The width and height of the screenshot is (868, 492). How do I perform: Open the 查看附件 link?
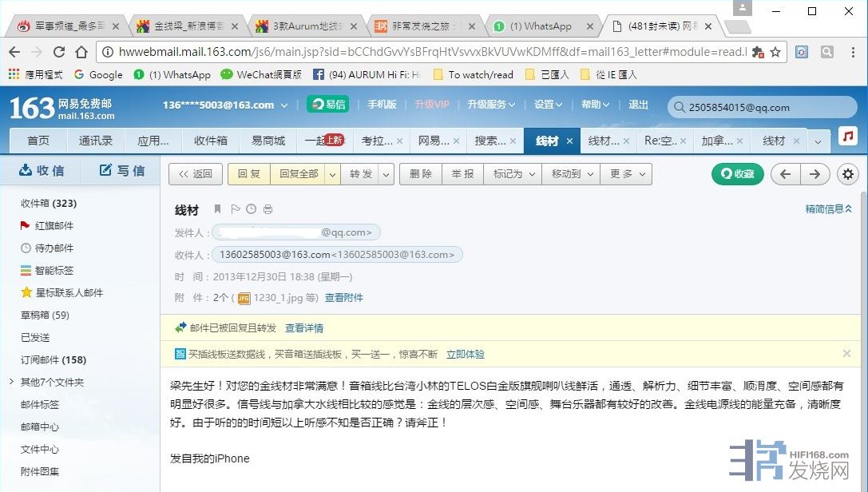pyautogui.click(x=343, y=298)
